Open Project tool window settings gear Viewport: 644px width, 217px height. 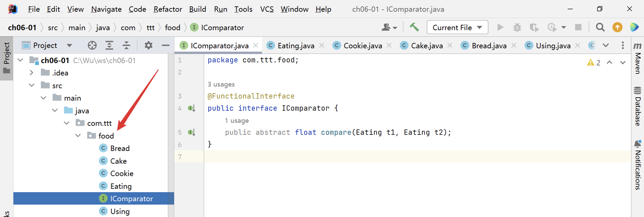click(148, 45)
